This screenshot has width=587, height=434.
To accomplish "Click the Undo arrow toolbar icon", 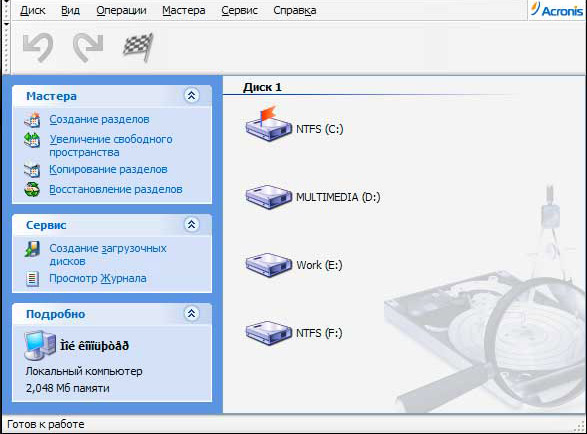I will 38,47.
